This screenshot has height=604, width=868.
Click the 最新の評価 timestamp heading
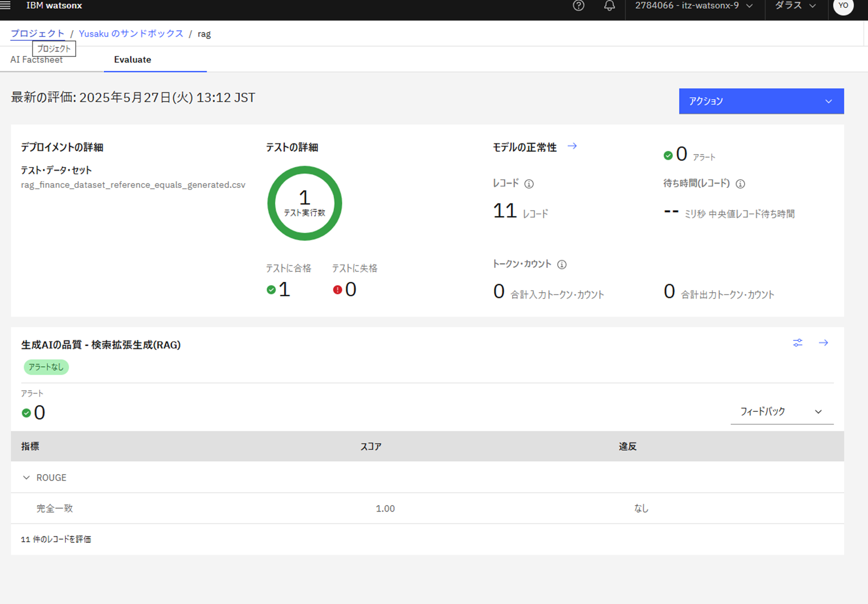point(133,98)
